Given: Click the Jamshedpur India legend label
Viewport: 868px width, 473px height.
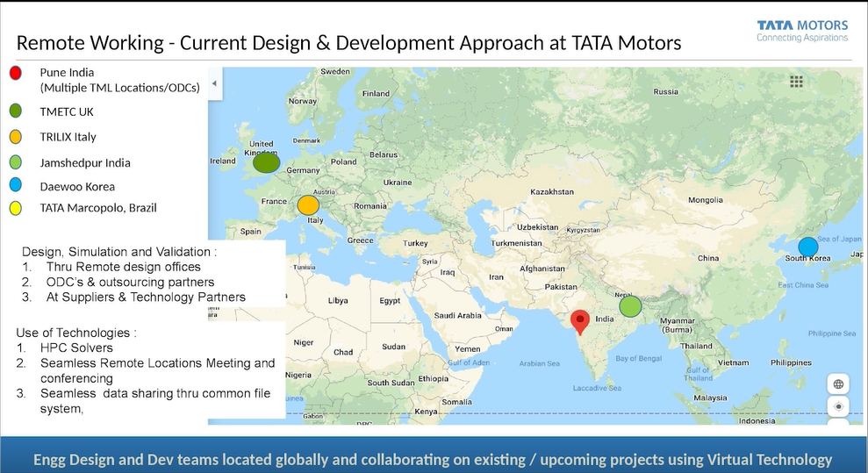Looking at the screenshot, I should 85,162.
